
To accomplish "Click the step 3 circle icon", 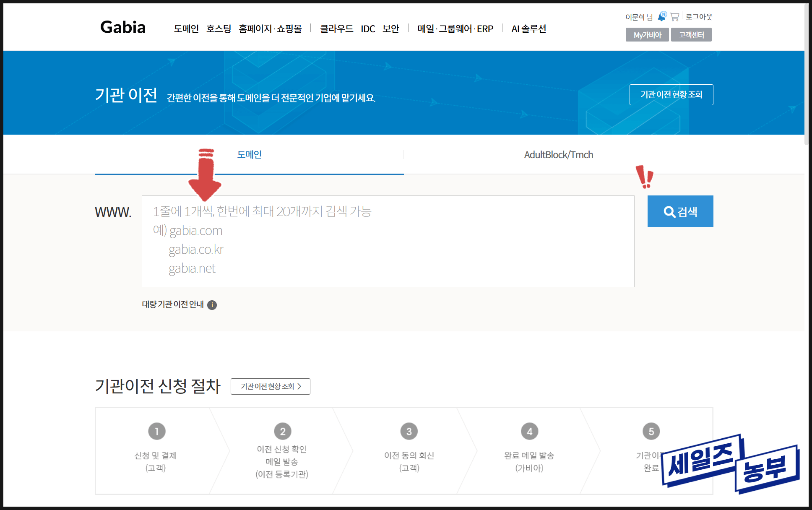I will point(409,431).
